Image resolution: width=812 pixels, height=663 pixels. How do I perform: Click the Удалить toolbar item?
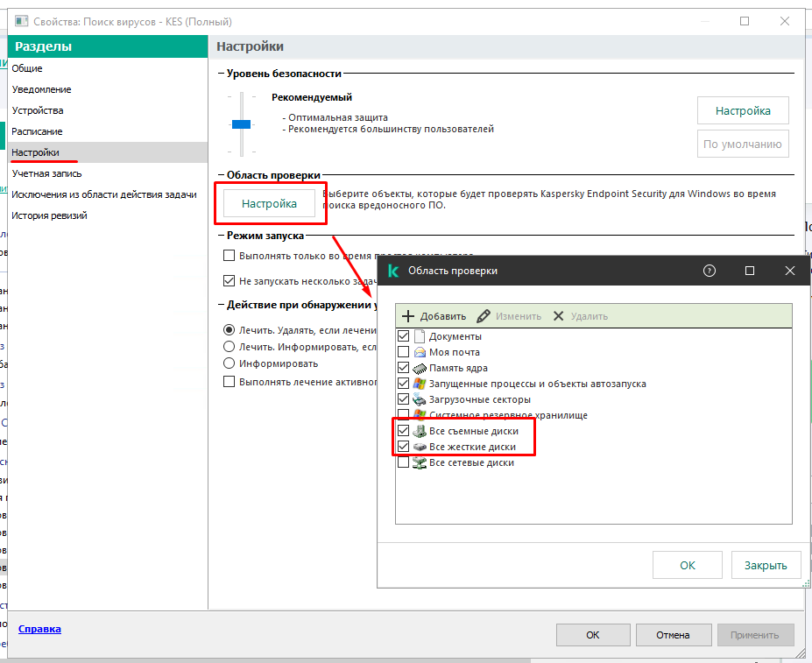pos(581,316)
